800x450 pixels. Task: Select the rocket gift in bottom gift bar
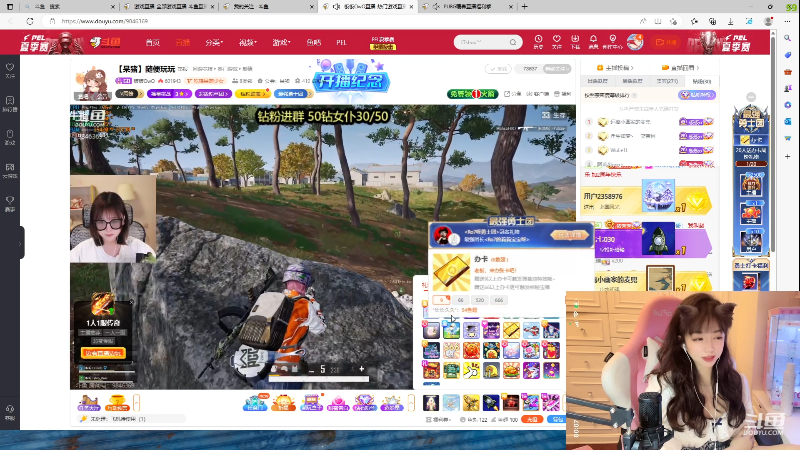pyautogui.click(x=491, y=403)
